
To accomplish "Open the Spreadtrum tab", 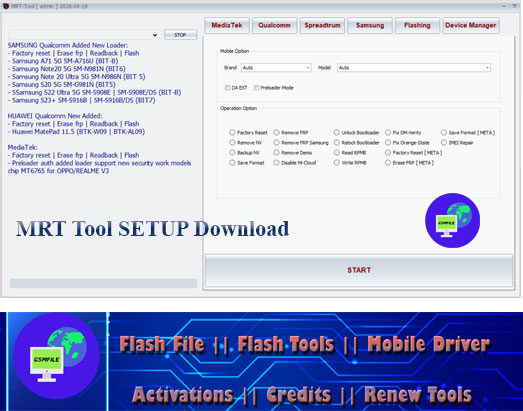I will 322,25.
